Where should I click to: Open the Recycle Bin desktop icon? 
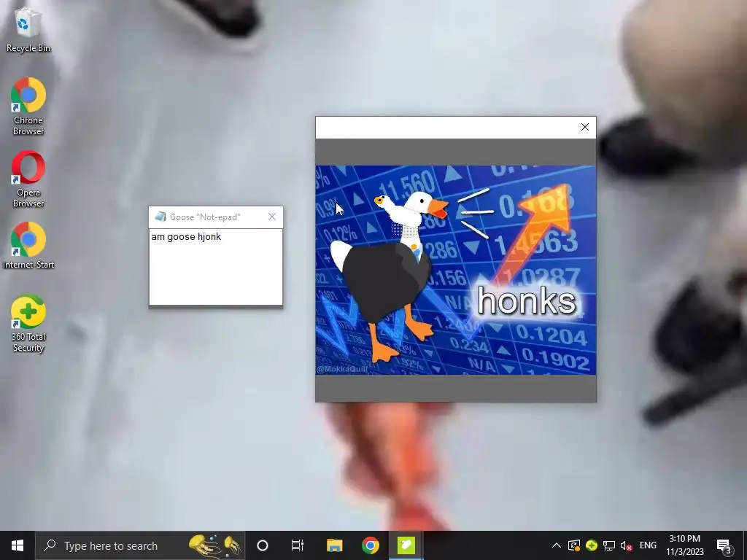pyautogui.click(x=28, y=31)
